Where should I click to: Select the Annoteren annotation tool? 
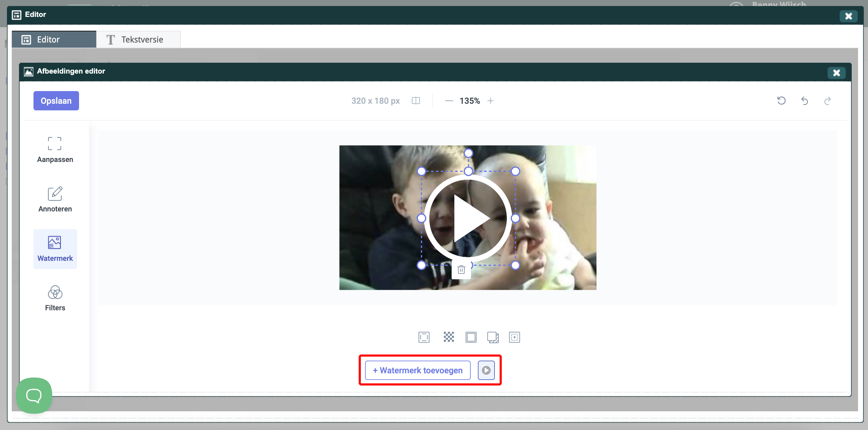coord(55,199)
